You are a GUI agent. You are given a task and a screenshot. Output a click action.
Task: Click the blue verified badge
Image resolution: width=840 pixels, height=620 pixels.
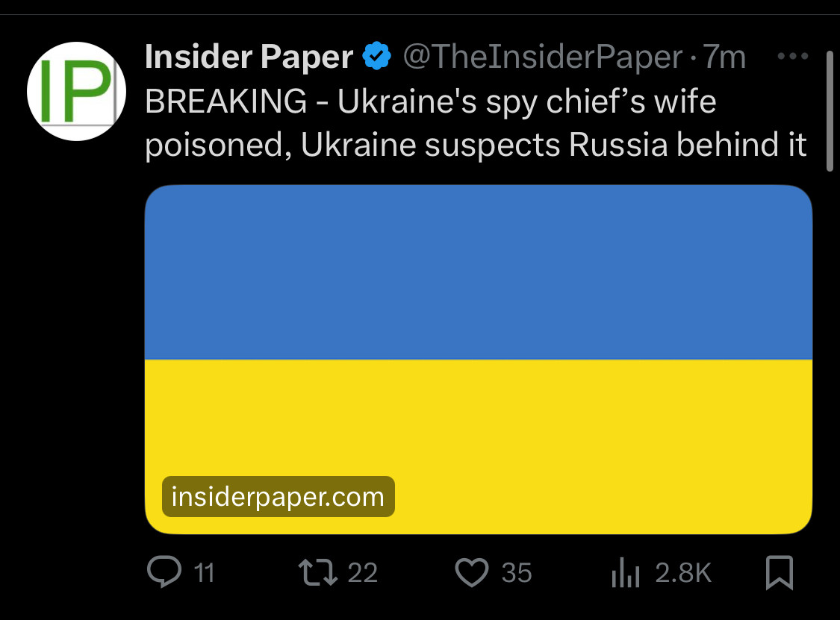[x=377, y=57]
